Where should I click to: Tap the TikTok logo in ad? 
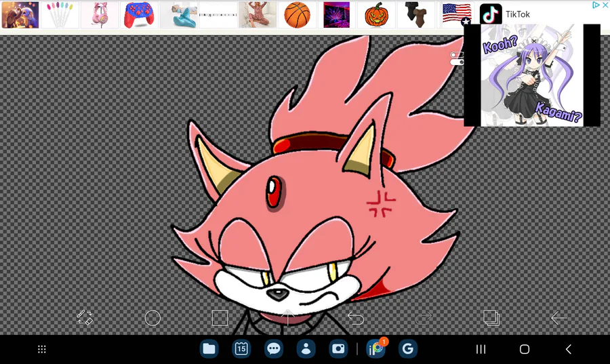point(491,14)
